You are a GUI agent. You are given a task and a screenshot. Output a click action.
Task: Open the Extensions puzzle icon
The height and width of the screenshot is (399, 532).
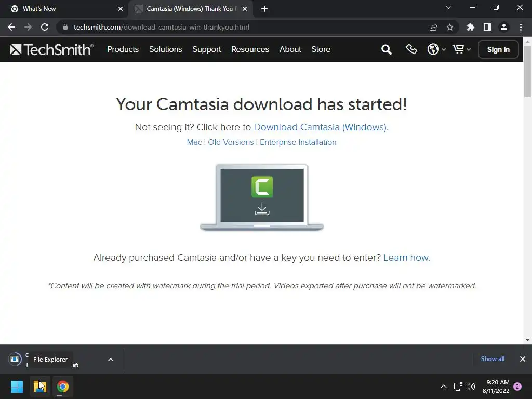click(x=470, y=27)
